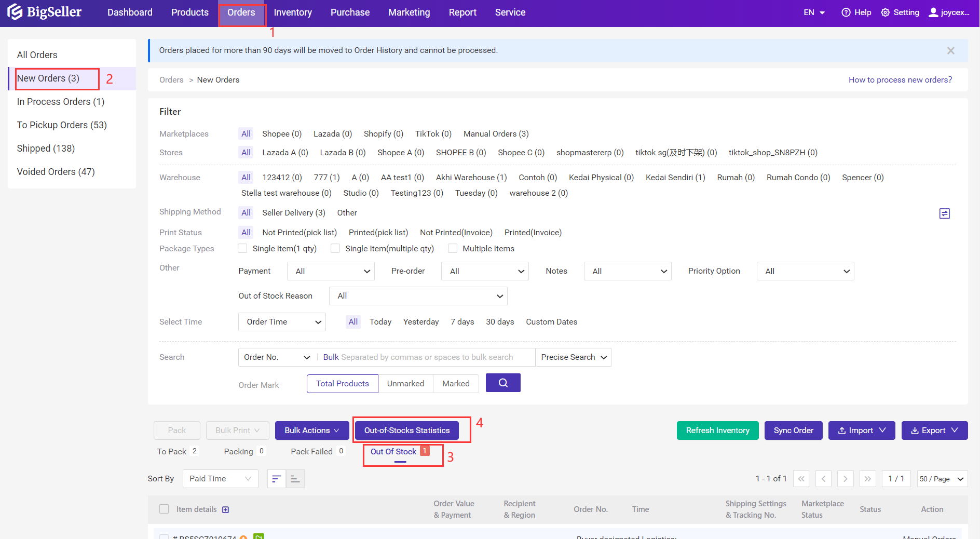Open the Dashboard menu
Image resolution: width=980 pixels, height=539 pixels.
click(x=130, y=12)
